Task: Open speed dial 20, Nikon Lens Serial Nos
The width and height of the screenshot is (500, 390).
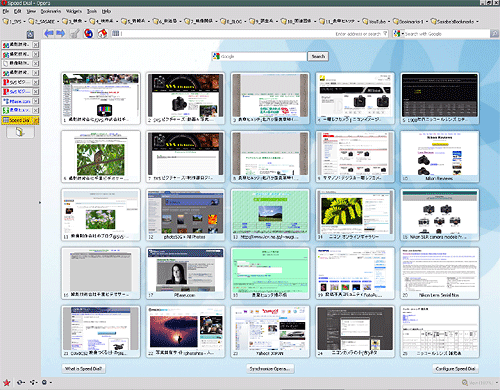Action: 440,273
